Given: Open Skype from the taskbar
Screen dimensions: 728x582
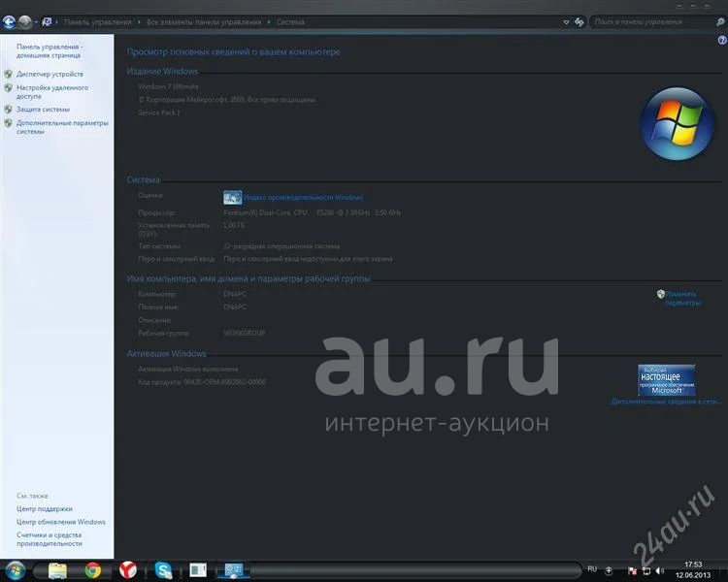Looking at the screenshot, I should (x=163, y=570).
